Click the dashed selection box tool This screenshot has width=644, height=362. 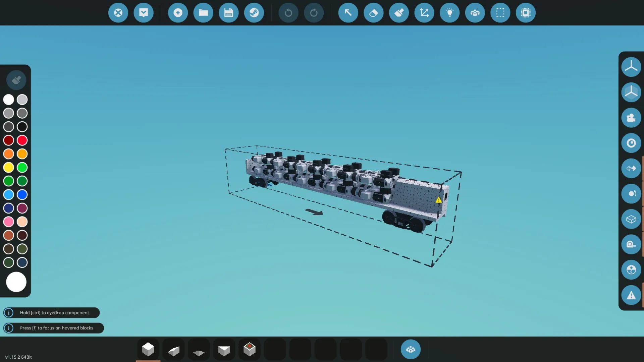(500, 13)
